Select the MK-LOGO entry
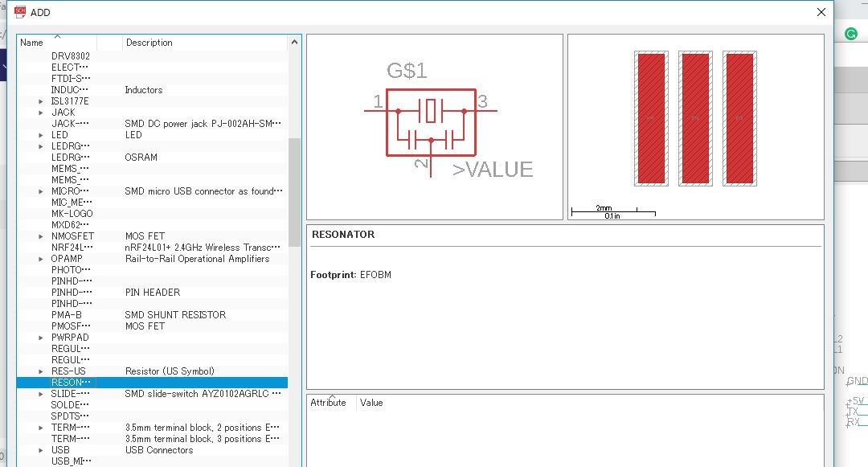 72,214
